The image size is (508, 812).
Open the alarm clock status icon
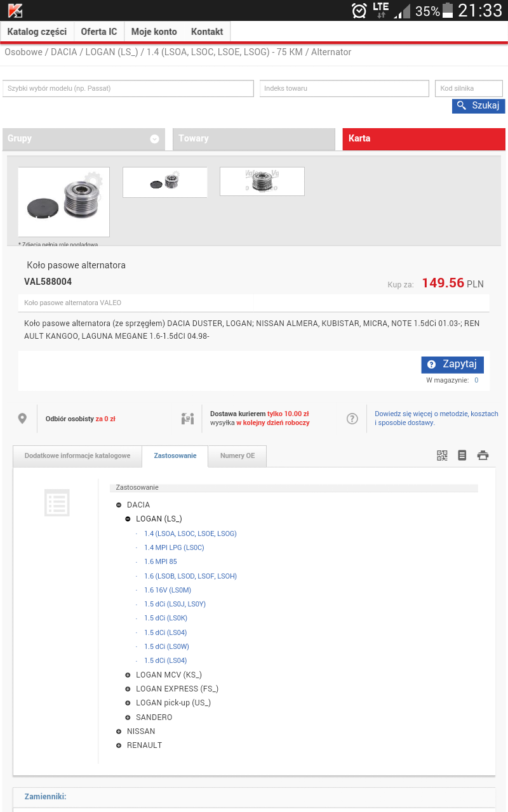point(359,11)
